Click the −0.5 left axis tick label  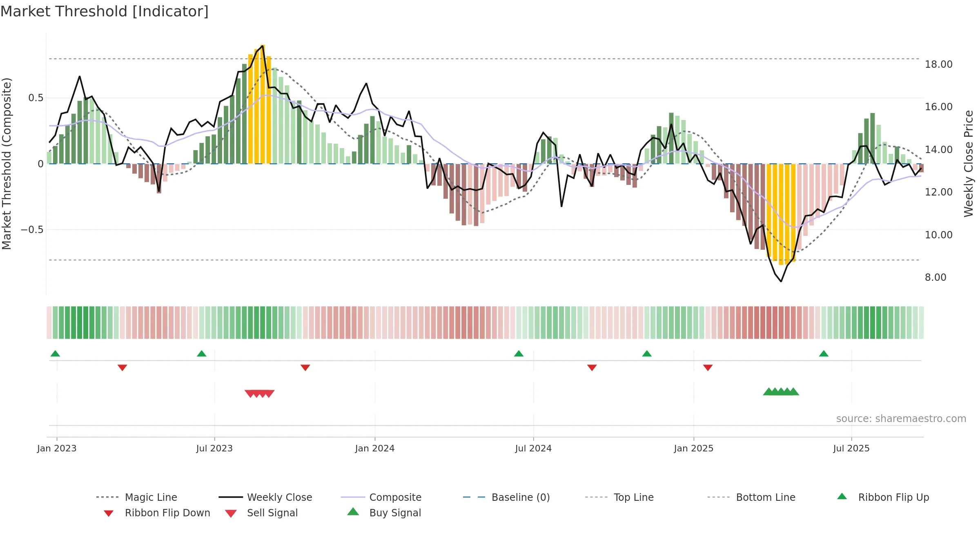click(x=32, y=229)
